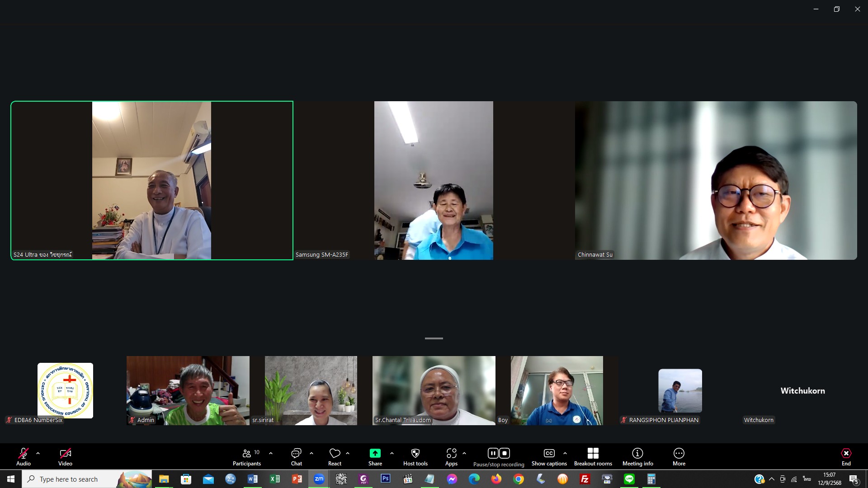Turn on the Video camera
This screenshot has height=488, width=868.
point(65,453)
